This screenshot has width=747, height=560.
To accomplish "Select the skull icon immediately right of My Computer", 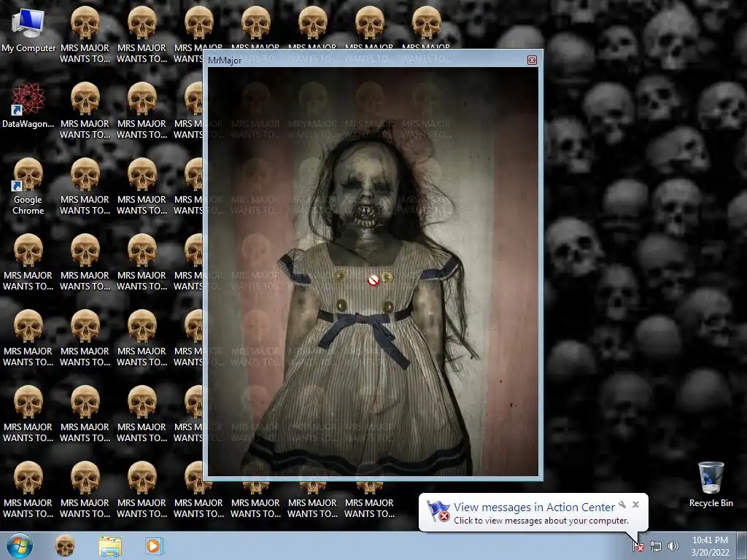I will click(x=85, y=34).
